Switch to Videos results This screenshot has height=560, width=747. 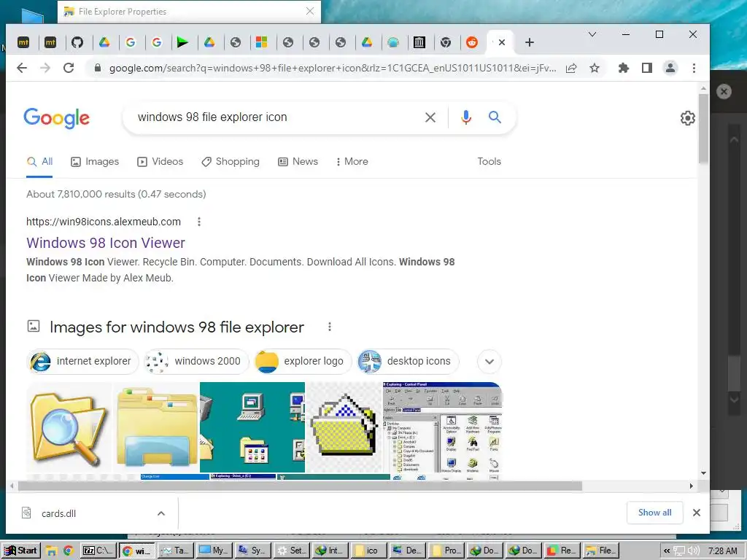click(x=160, y=161)
